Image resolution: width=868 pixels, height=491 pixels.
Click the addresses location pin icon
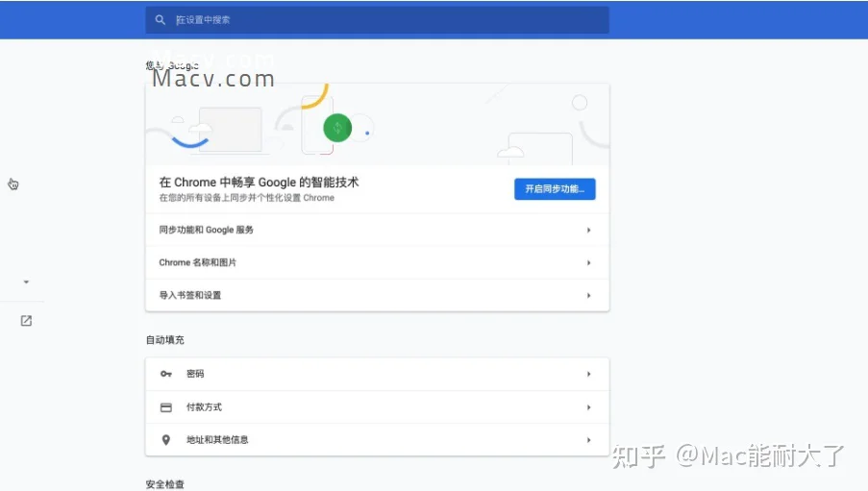point(166,440)
